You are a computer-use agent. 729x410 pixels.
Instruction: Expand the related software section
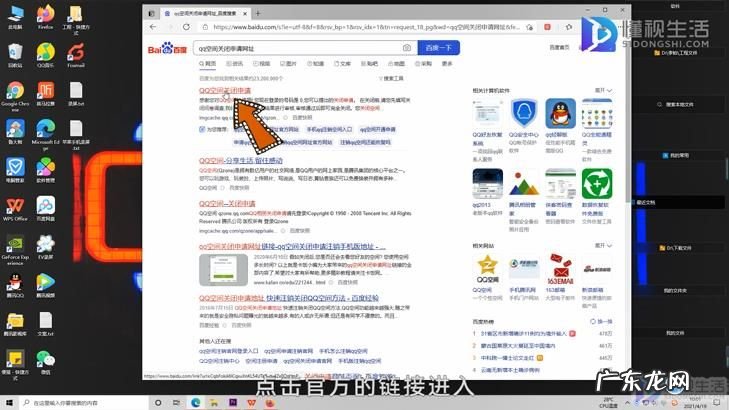tap(603, 90)
